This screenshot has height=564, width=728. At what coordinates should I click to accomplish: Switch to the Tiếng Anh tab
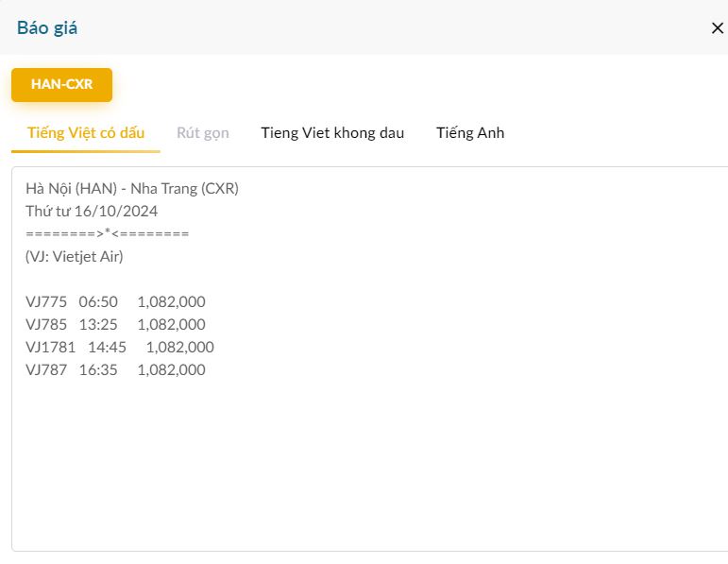[470, 132]
